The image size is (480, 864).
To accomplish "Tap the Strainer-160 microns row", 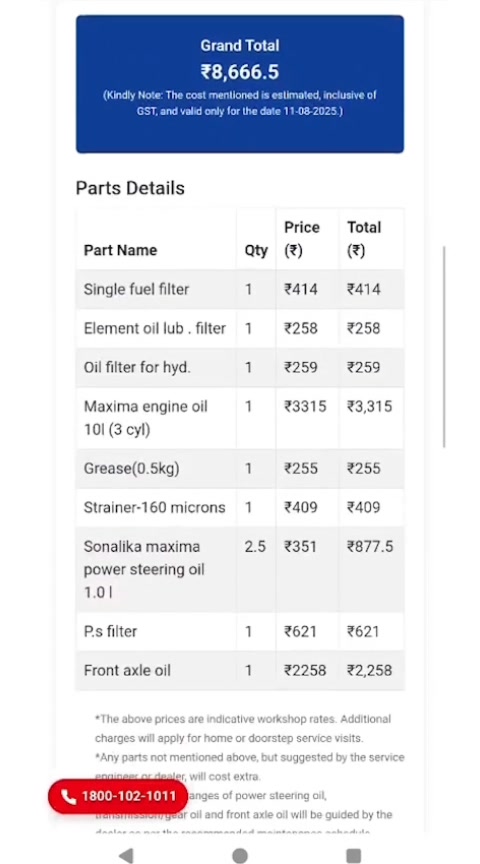I will pos(240,507).
